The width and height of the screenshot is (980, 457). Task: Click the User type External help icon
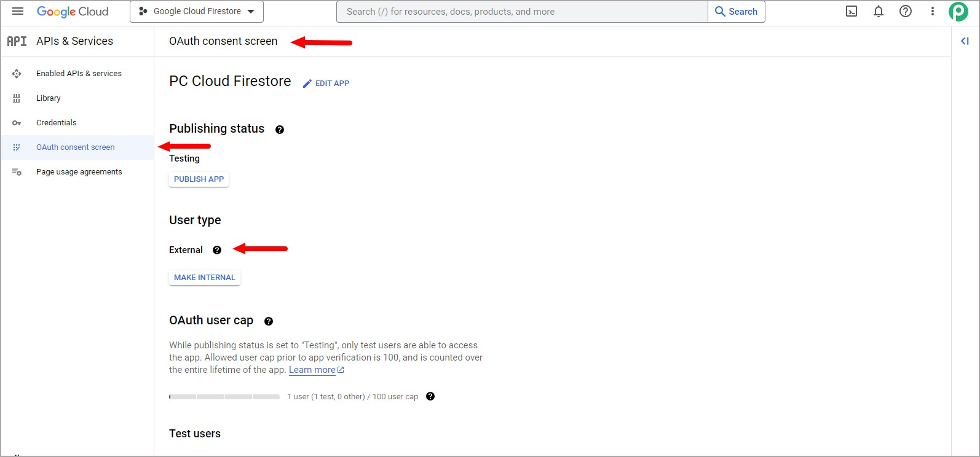tap(217, 250)
